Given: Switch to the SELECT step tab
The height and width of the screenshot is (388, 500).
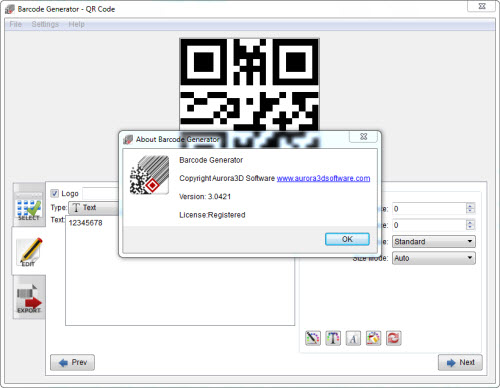Looking at the screenshot, I should [29, 205].
